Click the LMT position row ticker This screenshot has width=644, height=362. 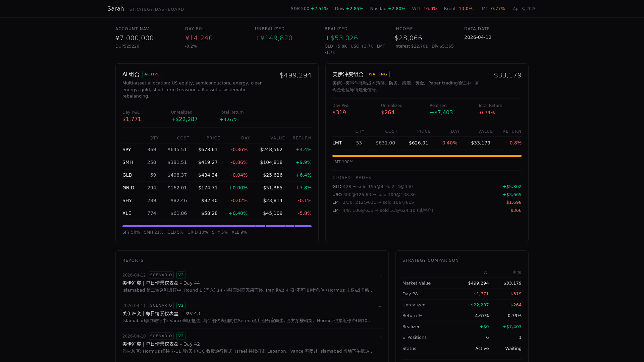[337, 143]
